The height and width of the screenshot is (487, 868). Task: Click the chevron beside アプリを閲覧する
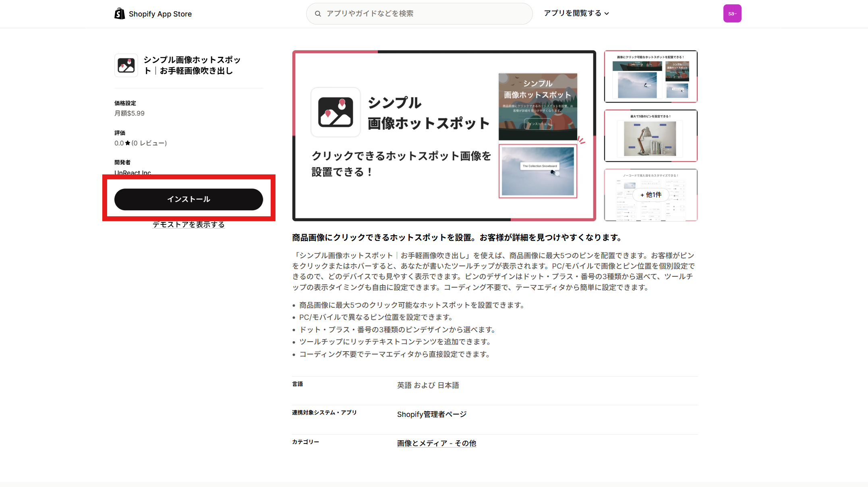607,13
